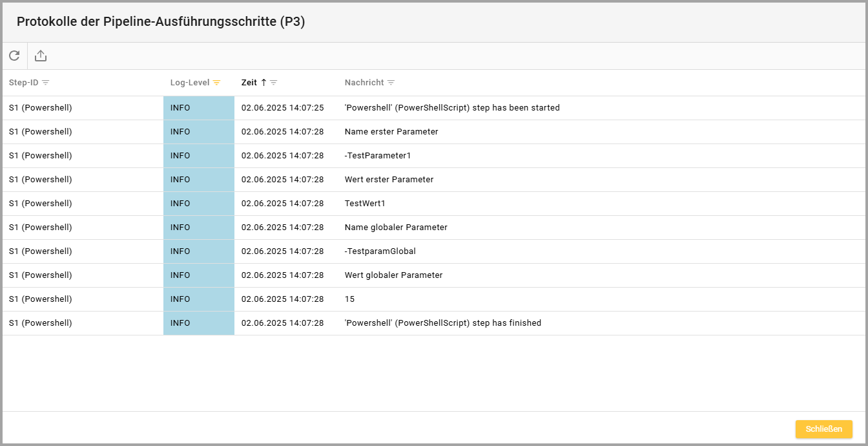Click the 'TestWert1' message row
Viewport: 868px width, 446px height.
point(365,204)
